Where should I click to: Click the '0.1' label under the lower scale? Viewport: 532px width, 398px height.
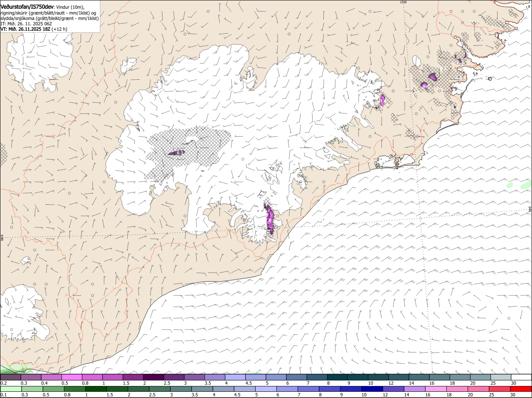(3, 395)
